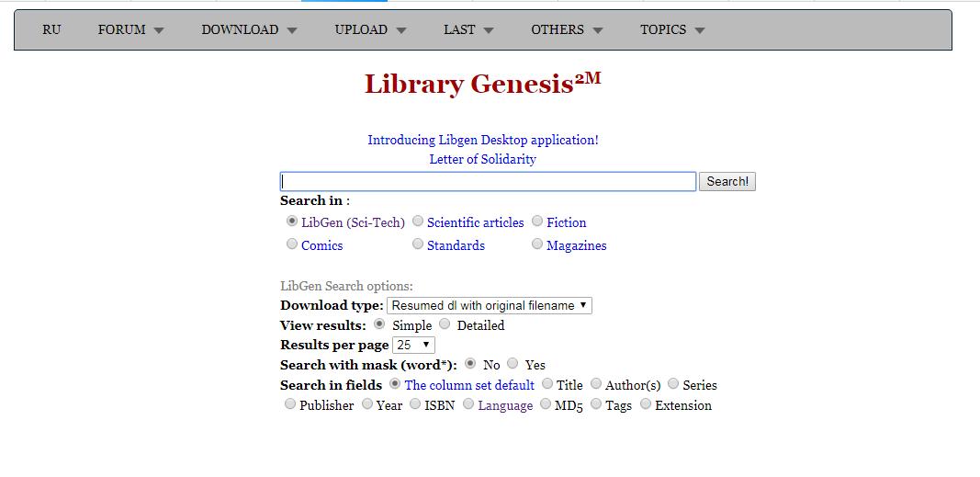The width and height of the screenshot is (980, 477).
Task: Choose Detailed view results option
Action: coord(445,324)
